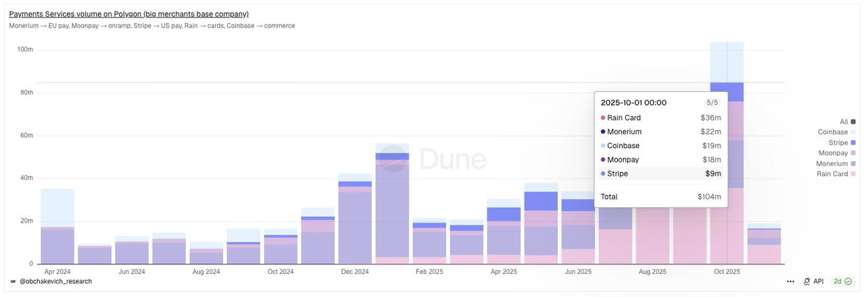Click the Coinbase $19m tooltip row
Viewport: 868px width, 297px height.
pyautogui.click(x=660, y=145)
